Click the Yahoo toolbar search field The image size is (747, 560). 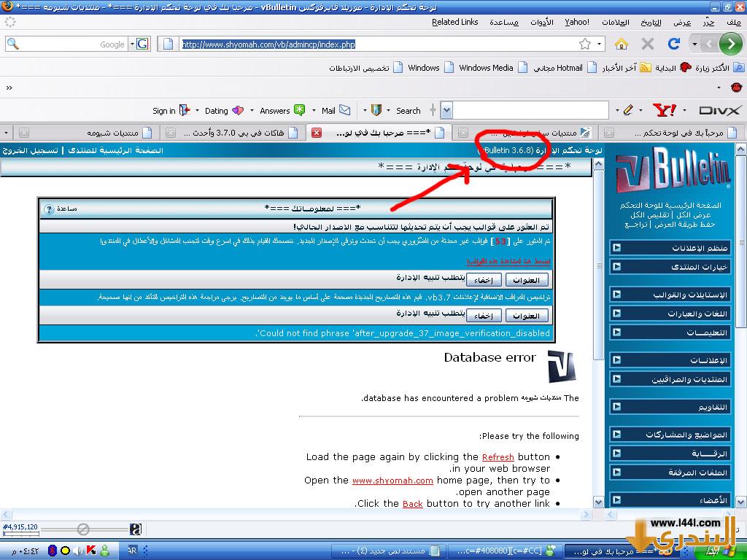[530, 111]
